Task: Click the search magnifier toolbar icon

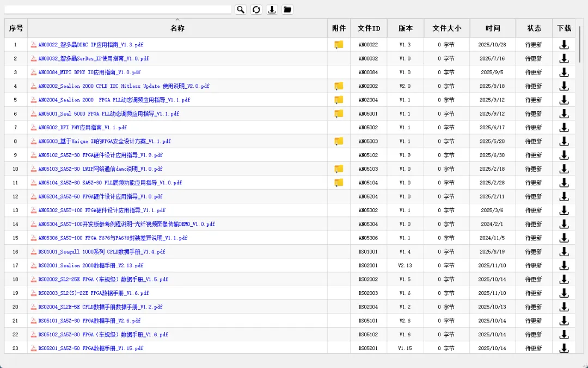Action: [241, 10]
